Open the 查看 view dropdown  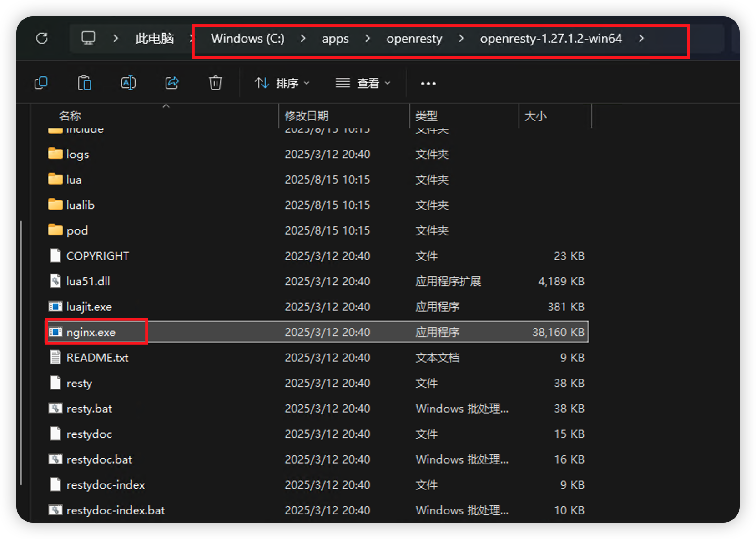coord(363,83)
